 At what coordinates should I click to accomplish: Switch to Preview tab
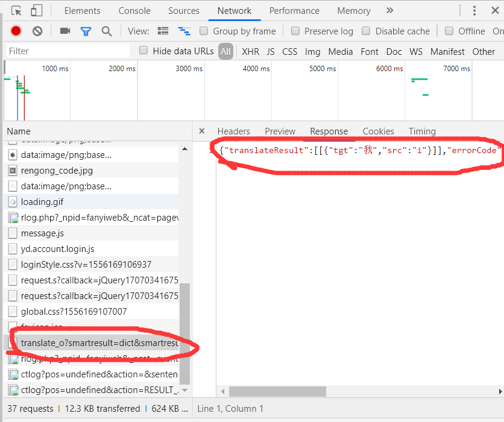[x=280, y=131]
